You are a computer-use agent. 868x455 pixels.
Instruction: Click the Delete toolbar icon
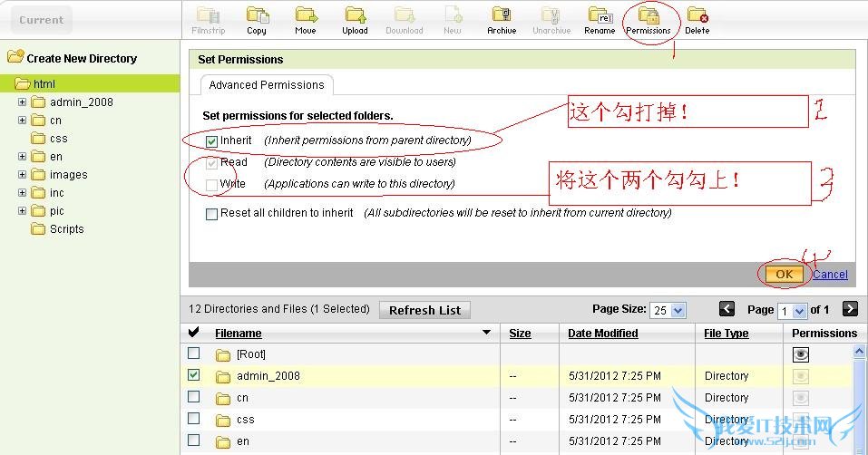(x=697, y=15)
